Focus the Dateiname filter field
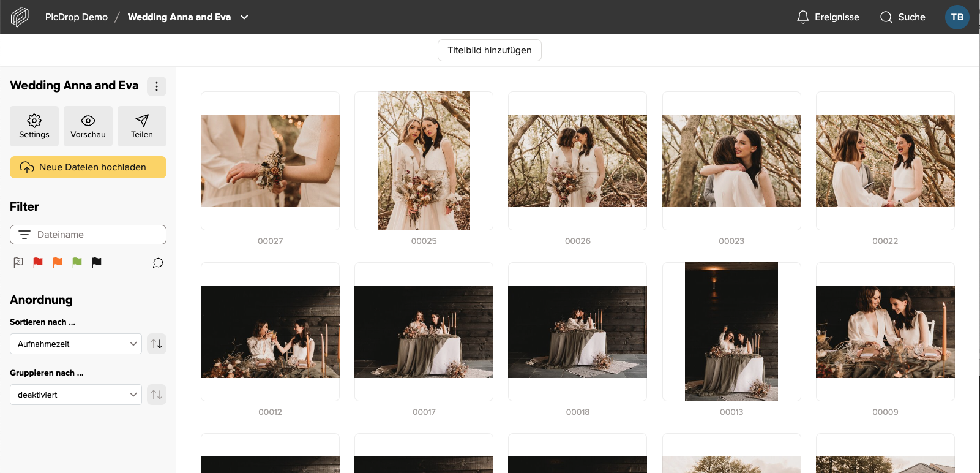 click(x=88, y=235)
